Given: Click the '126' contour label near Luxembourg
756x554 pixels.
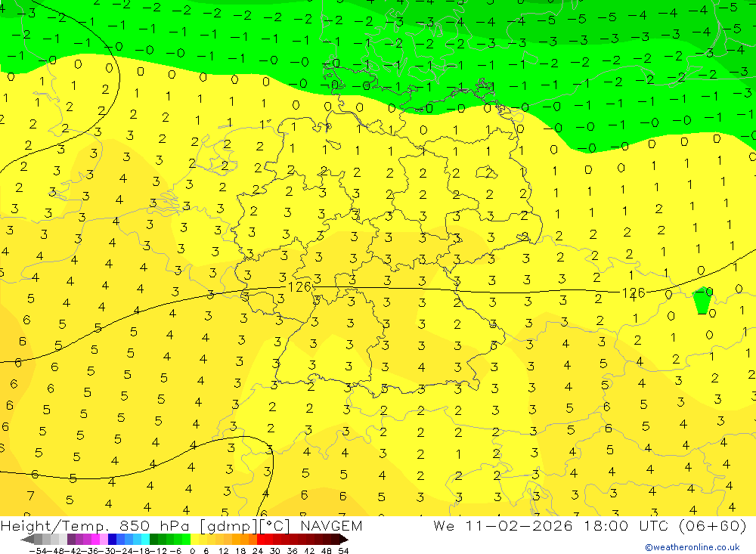Looking at the screenshot, I should 299,287.
